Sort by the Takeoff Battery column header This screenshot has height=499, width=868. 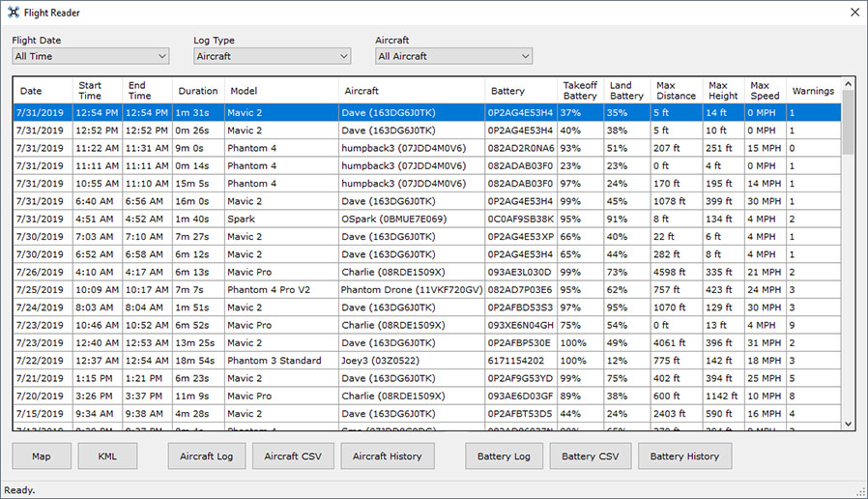(x=580, y=91)
